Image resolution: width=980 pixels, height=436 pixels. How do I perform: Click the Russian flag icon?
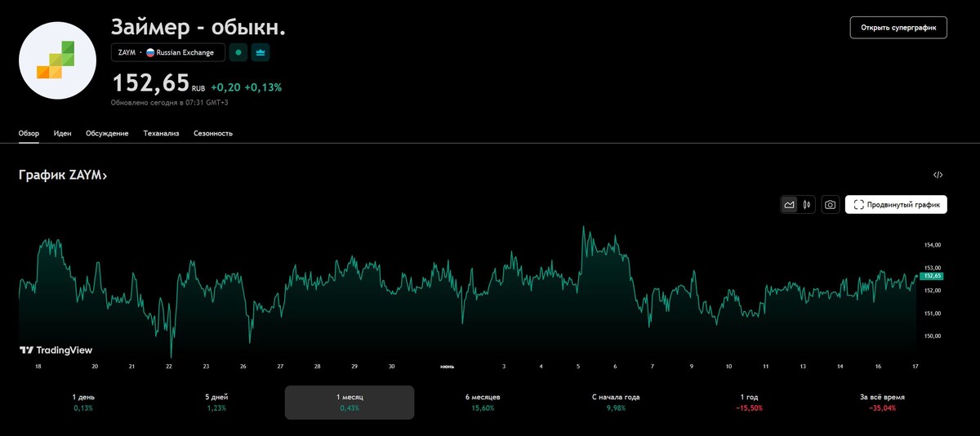point(150,52)
